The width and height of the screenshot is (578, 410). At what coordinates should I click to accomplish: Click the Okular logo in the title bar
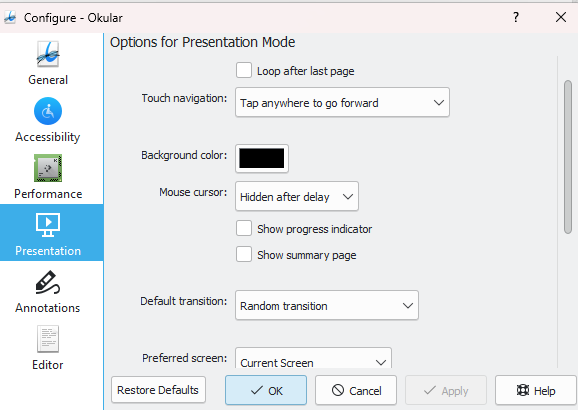click(10, 17)
